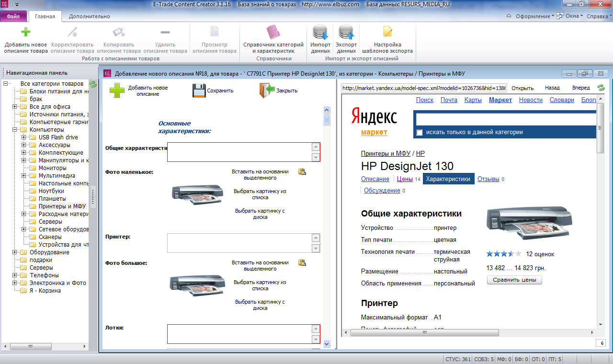Image resolution: width=613 pixels, height=364 pixels.
Task: Open the Цены link on product page
Action: 405,179
